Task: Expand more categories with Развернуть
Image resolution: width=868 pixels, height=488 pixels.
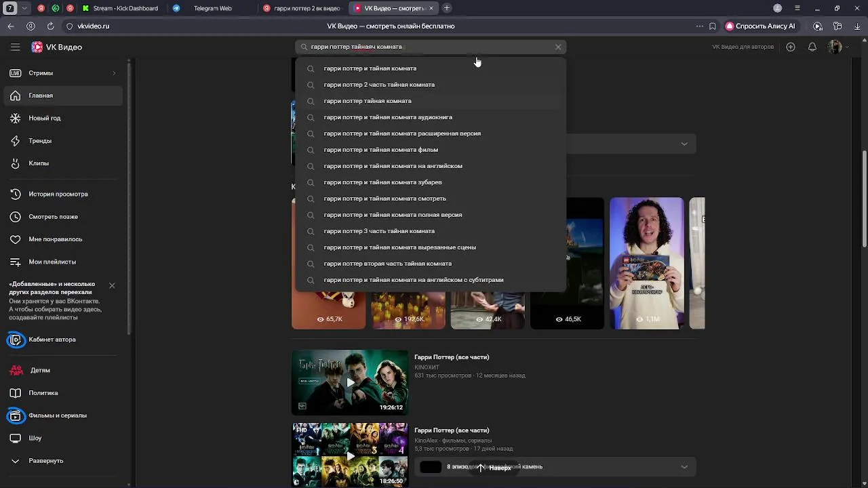Action: [62, 461]
